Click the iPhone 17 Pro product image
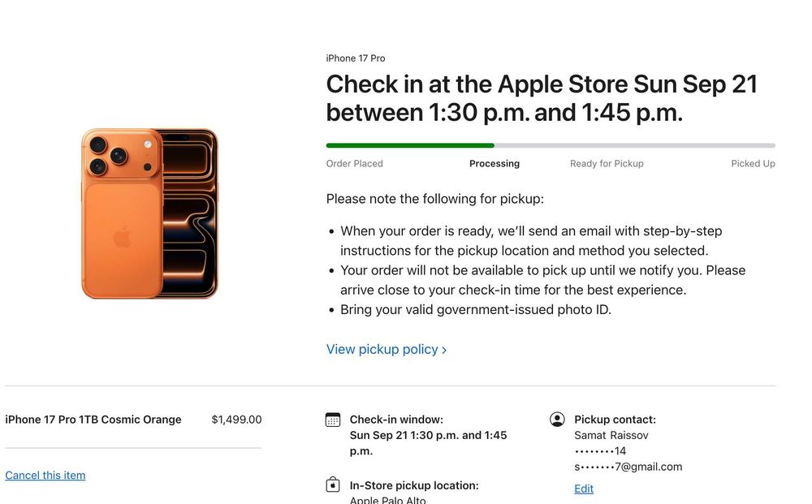This screenshot has width=812, height=504. coord(149,213)
